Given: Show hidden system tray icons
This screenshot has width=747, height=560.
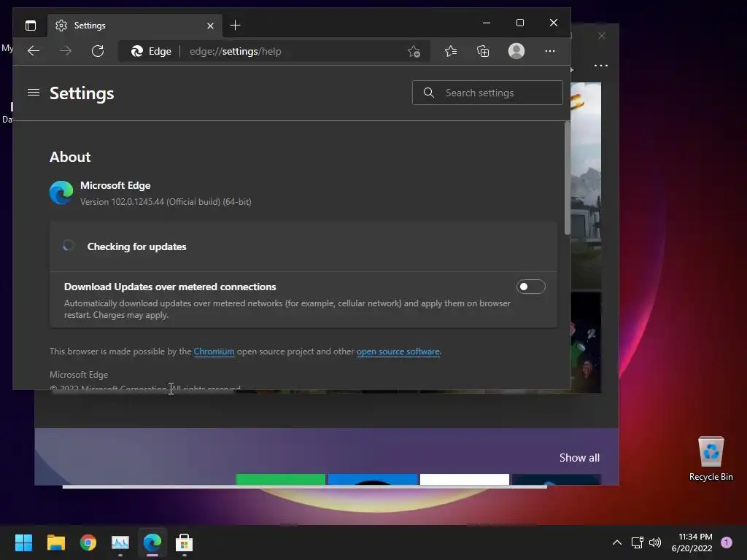Looking at the screenshot, I should 617,542.
